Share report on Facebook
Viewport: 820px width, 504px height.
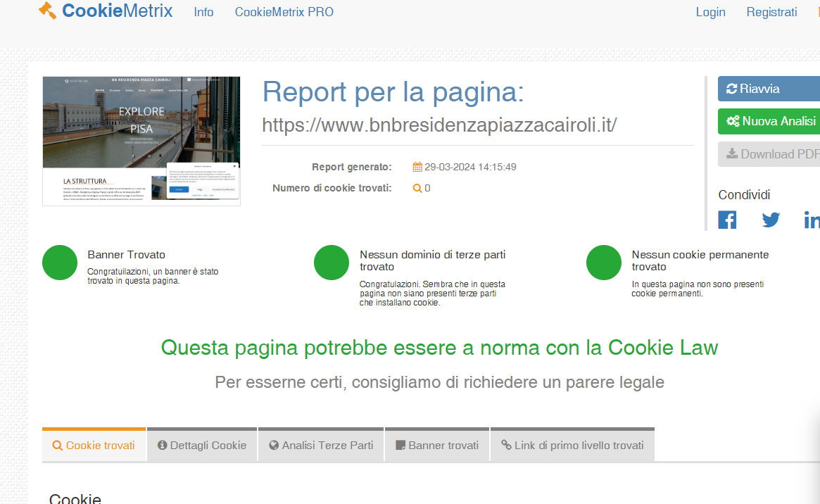point(727,220)
